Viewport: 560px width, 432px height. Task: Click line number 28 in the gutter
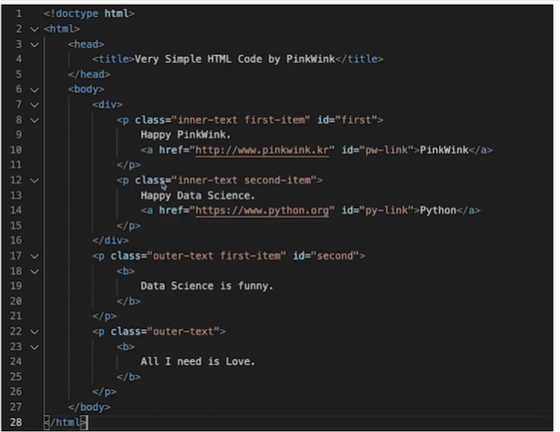(16, 422)
